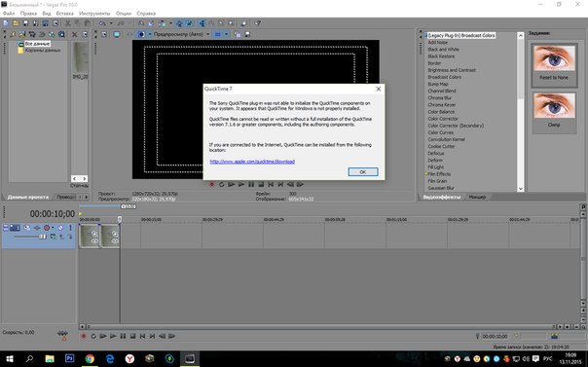Open the overlays grid dropdown arrow
Screen dimensions: 588x367
tap(227, 34)
